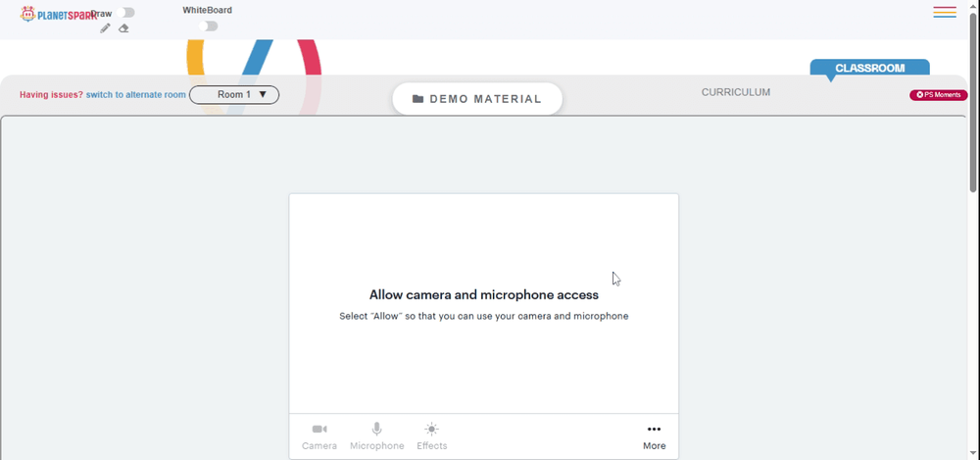The height and width of the screenshot is (460, 980).
Task: Click the 'Having issues?' text
Action: pos(51,94)
